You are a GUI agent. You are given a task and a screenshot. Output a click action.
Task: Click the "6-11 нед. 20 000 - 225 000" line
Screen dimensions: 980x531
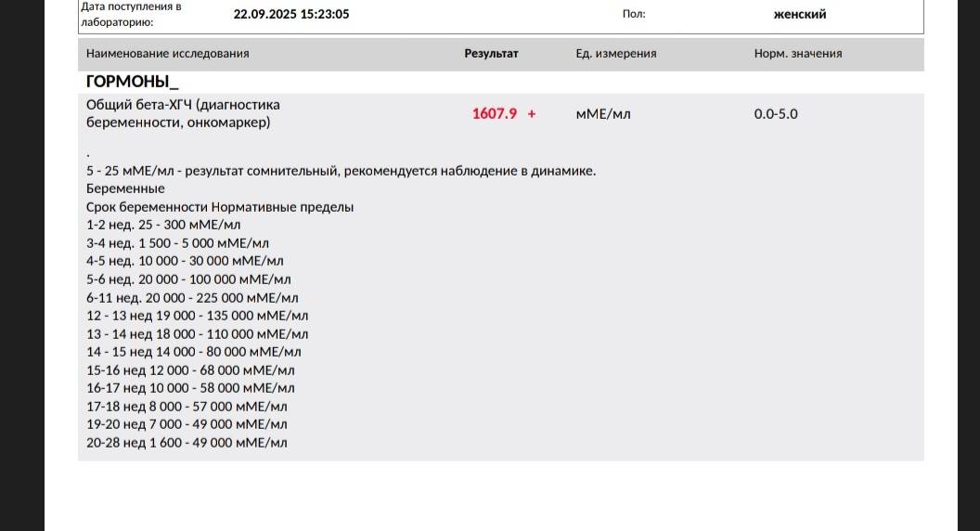coord(192,298)
